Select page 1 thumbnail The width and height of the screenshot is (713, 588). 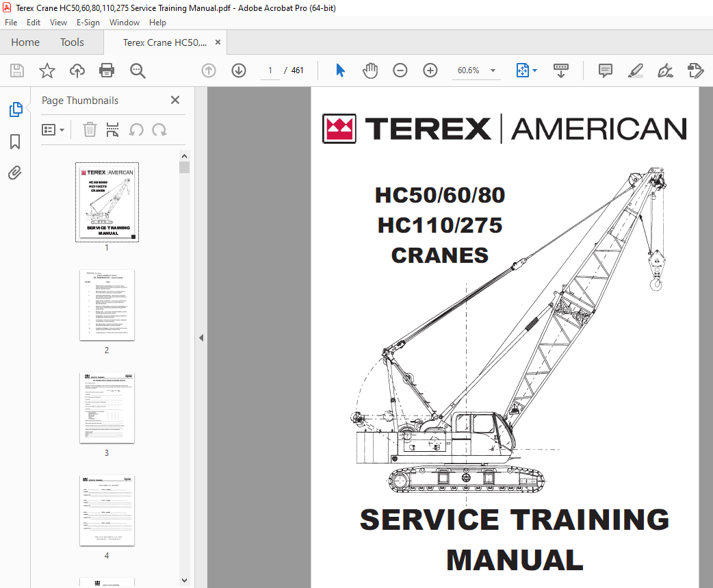click(x=107, y=202)
